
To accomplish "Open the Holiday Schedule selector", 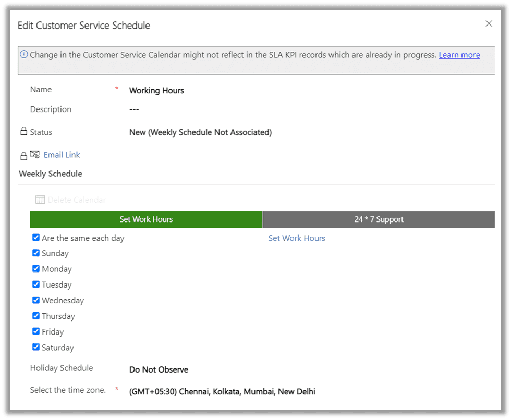I will pyautogui.click(x=159, y=369).
